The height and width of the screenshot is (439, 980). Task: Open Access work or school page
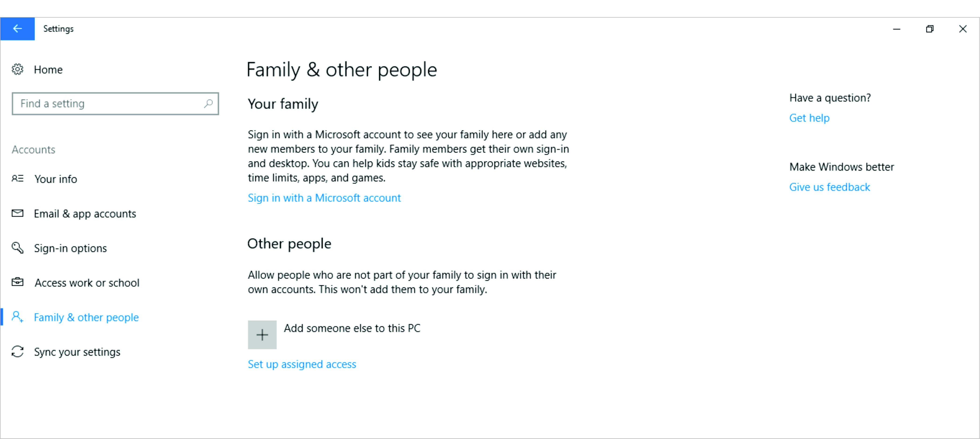87,283
